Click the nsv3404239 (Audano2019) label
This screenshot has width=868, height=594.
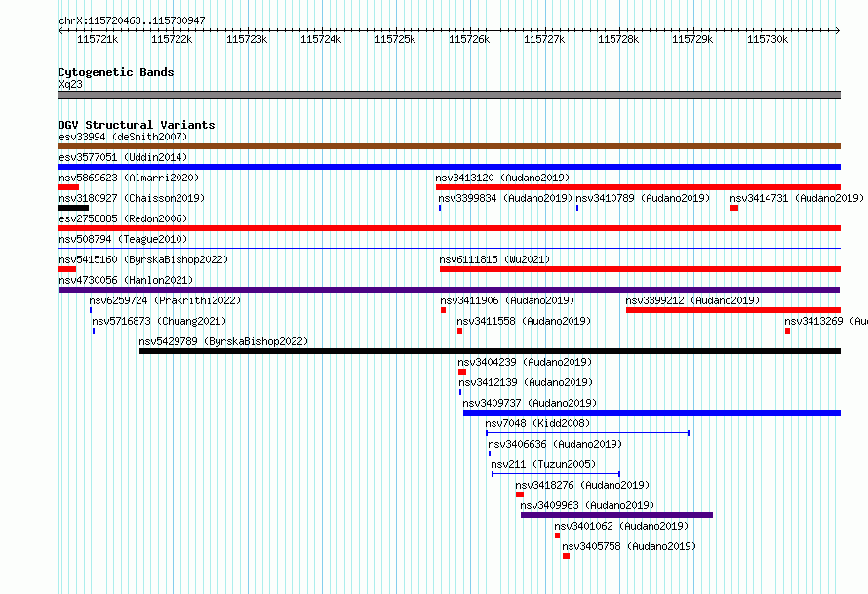point(525,362)
